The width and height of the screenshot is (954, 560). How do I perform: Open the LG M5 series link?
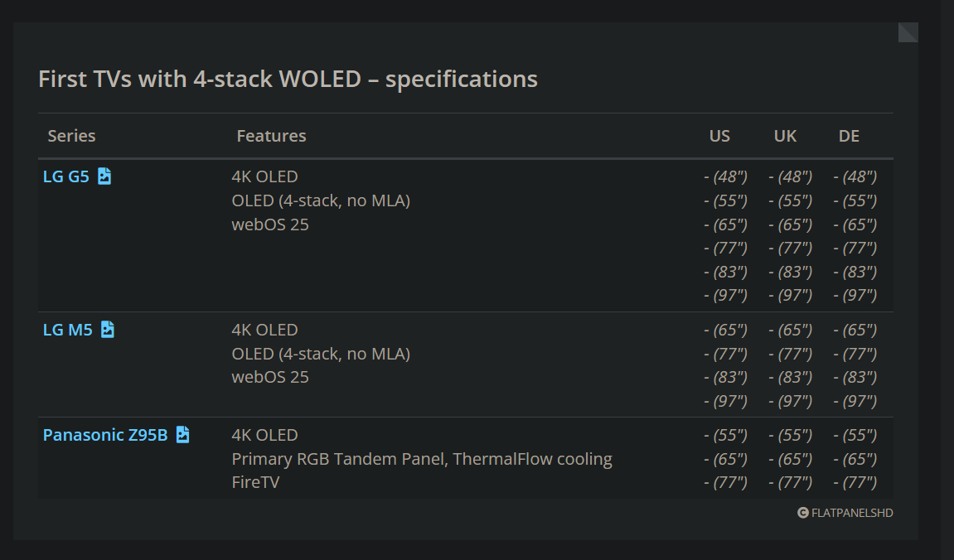pos(68,330)
